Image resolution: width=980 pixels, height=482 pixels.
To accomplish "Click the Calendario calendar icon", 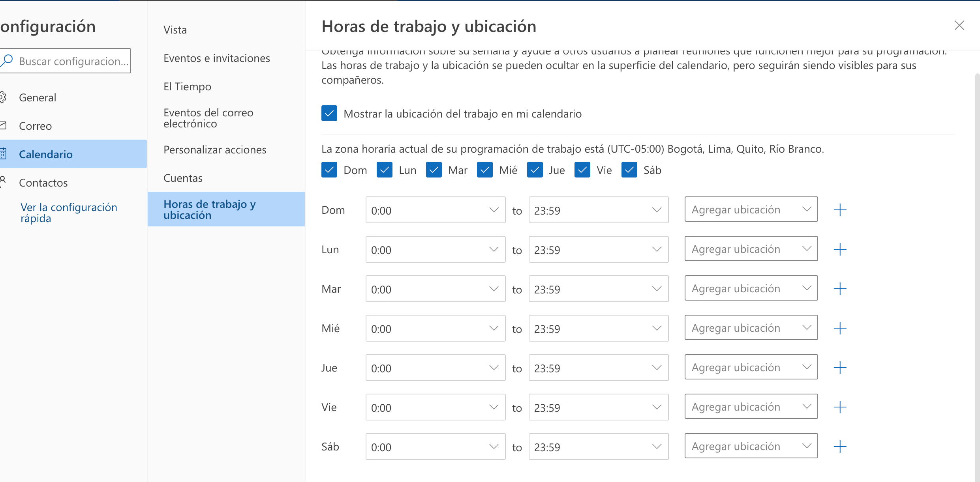I will 4,154.
